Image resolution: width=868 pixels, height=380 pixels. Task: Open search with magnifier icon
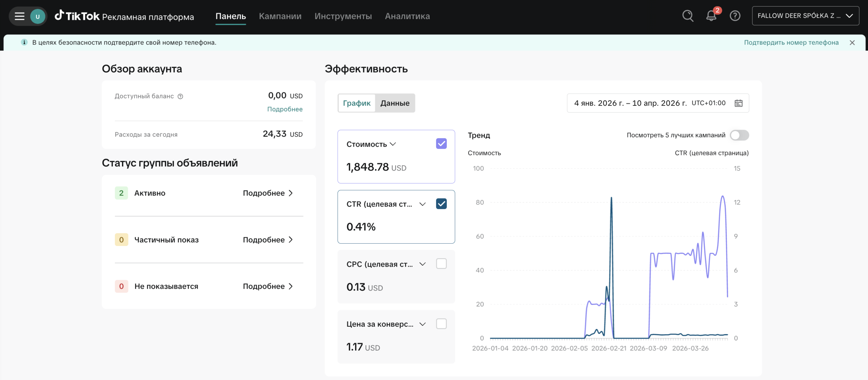[x=688, y=16]
